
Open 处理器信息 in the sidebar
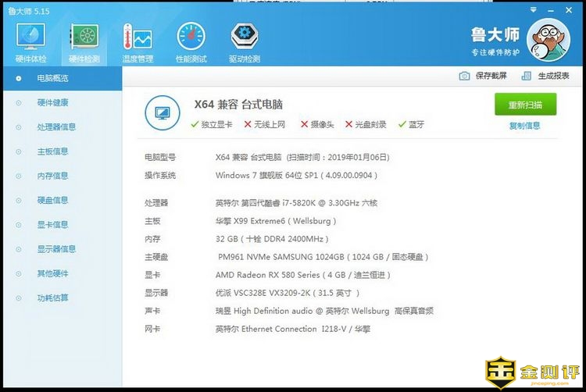click(56, 127)
